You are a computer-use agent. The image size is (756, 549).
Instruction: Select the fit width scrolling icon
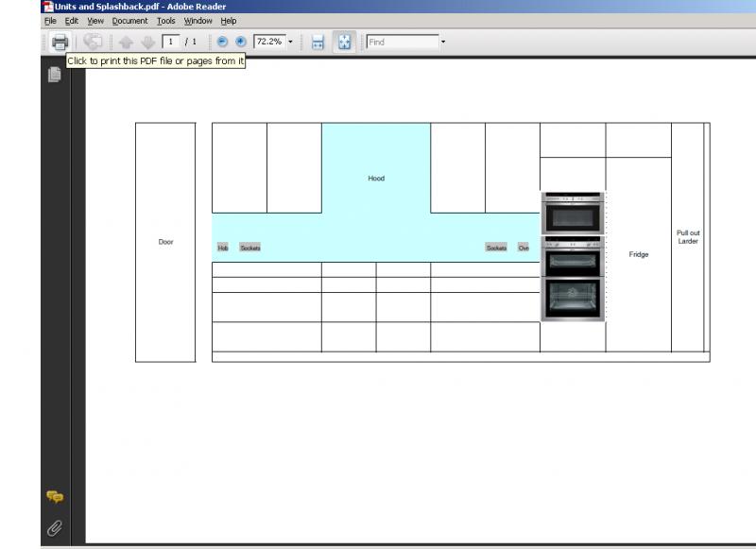coord(318,42)
